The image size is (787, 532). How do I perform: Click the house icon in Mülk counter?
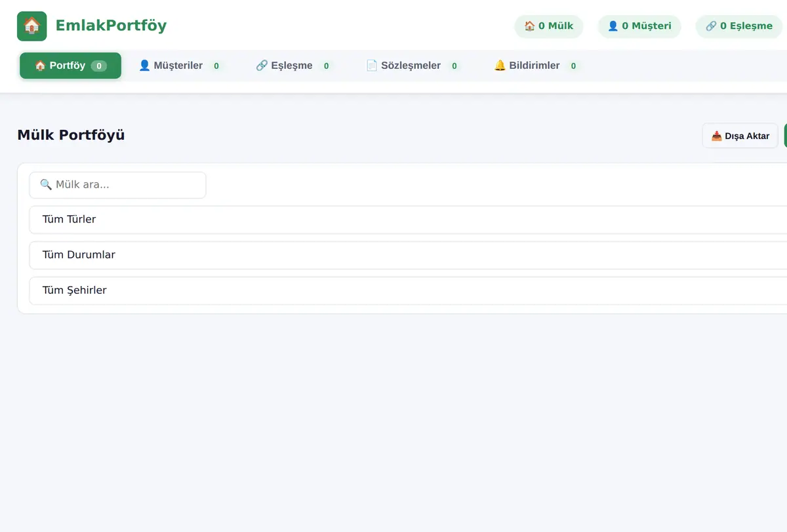[530, 26]
